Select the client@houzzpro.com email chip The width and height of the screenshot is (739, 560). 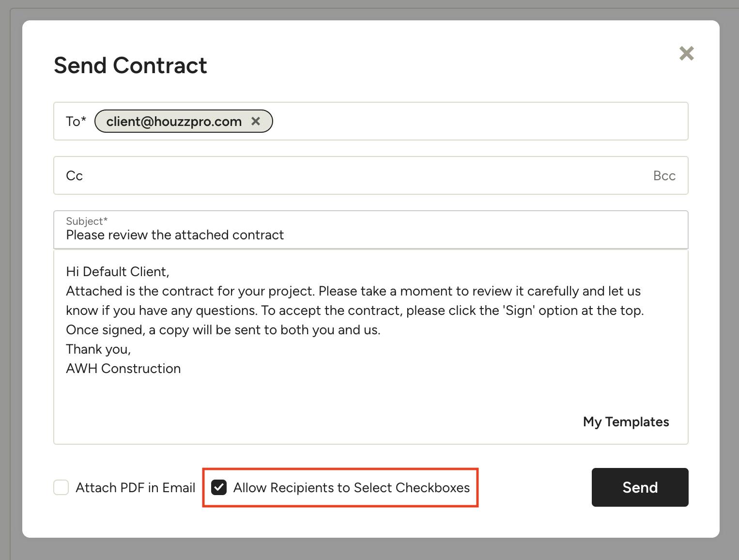pos(174,121)
